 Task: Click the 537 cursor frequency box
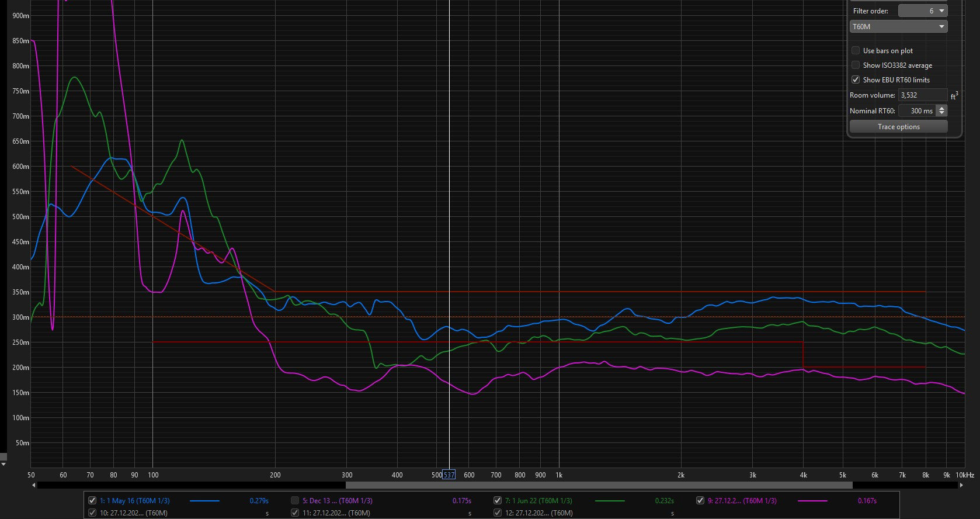(449, 475)
